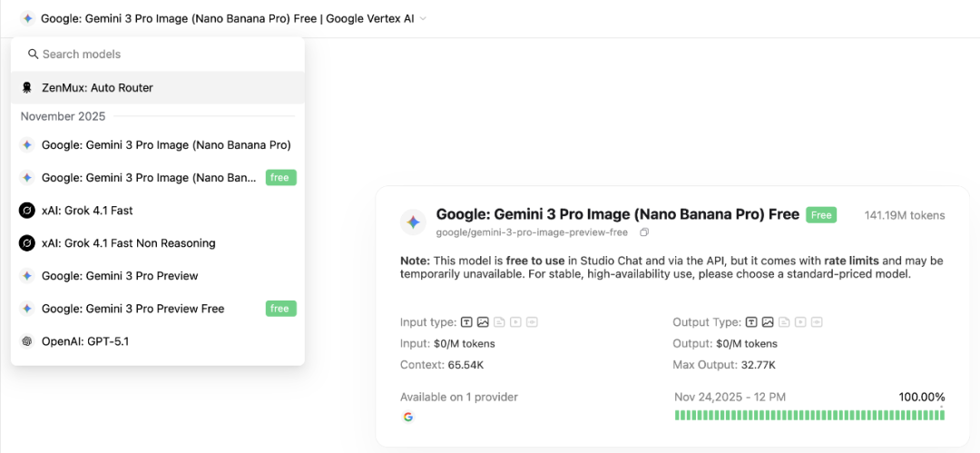Click the header model title text
The image size is (980, 453).
point(228,19)
